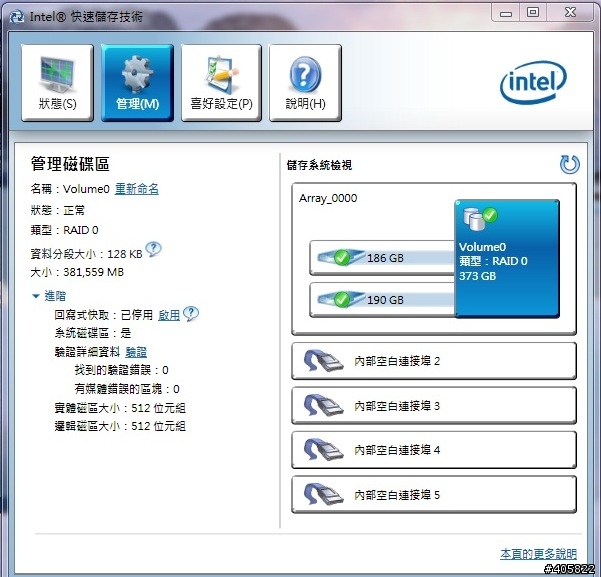Screen dimensions: 601x577
Task: Click the 儲存系統檢視 heading
Action: (x=319, y=165)
